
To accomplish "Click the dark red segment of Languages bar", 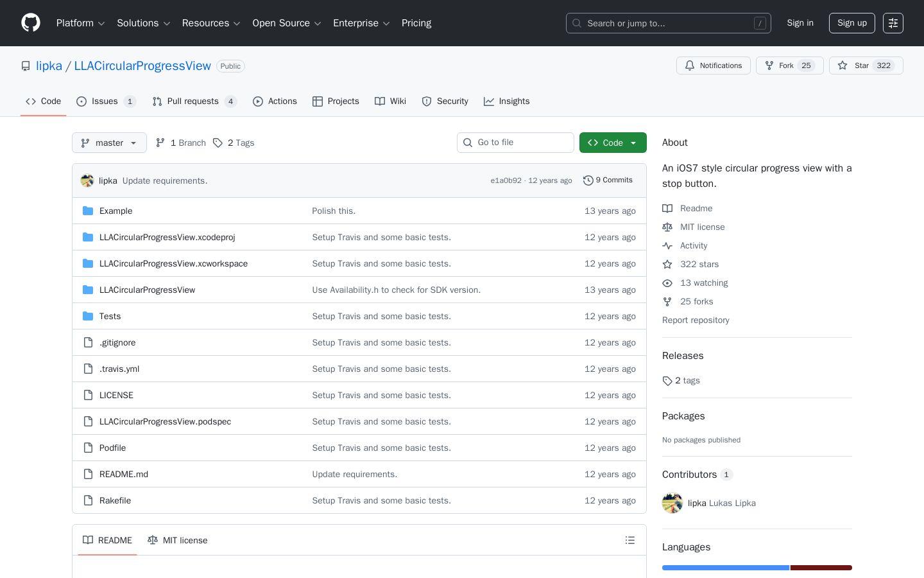I will 821,568.
